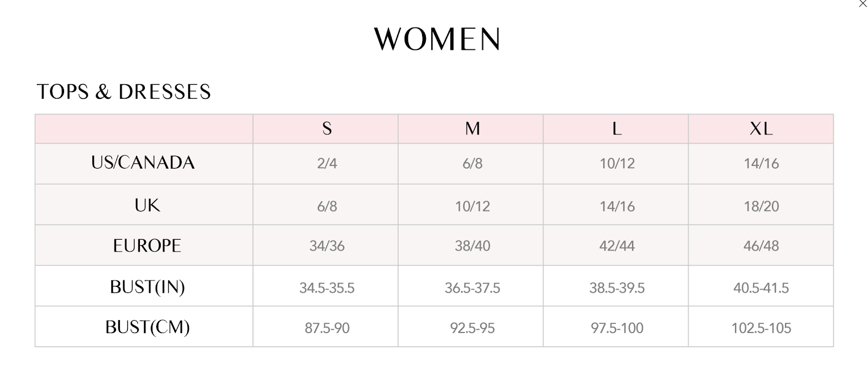Screen dimensions: 868x377
Task: Click the UK 18/20 size cell
Action: [x=761, y=206]
